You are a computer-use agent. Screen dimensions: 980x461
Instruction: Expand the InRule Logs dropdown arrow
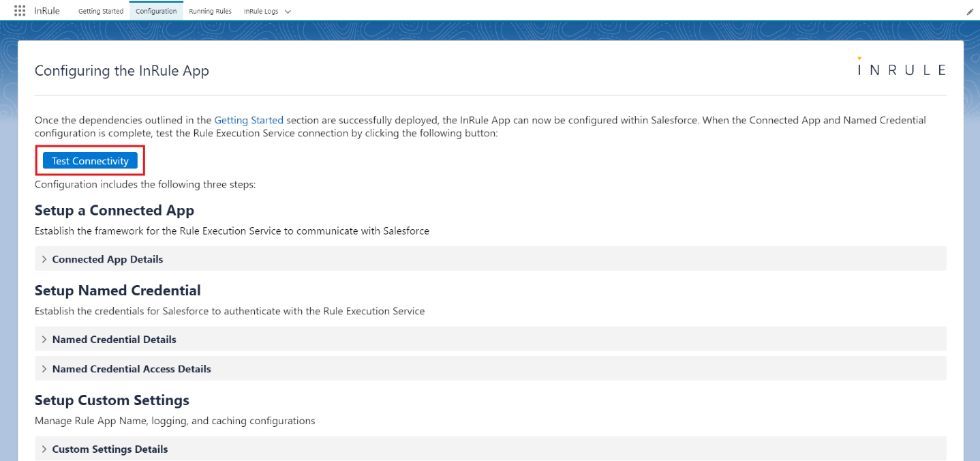288,11
